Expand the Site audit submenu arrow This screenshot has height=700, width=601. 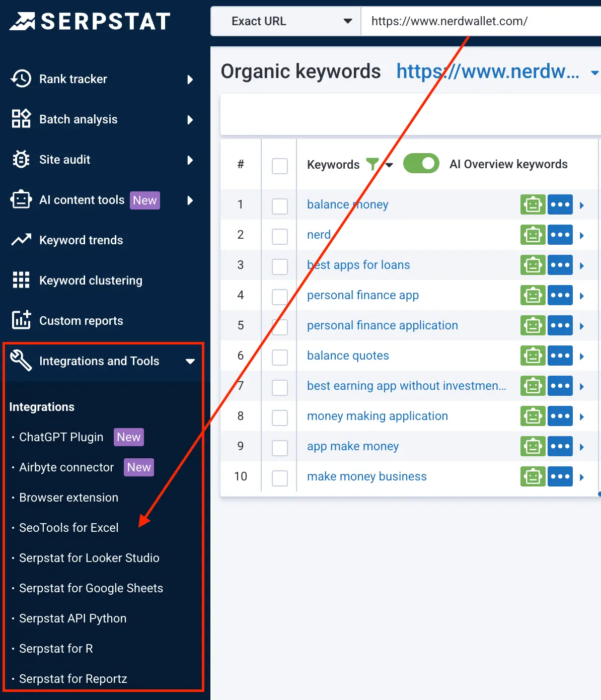tap(190, 160)
